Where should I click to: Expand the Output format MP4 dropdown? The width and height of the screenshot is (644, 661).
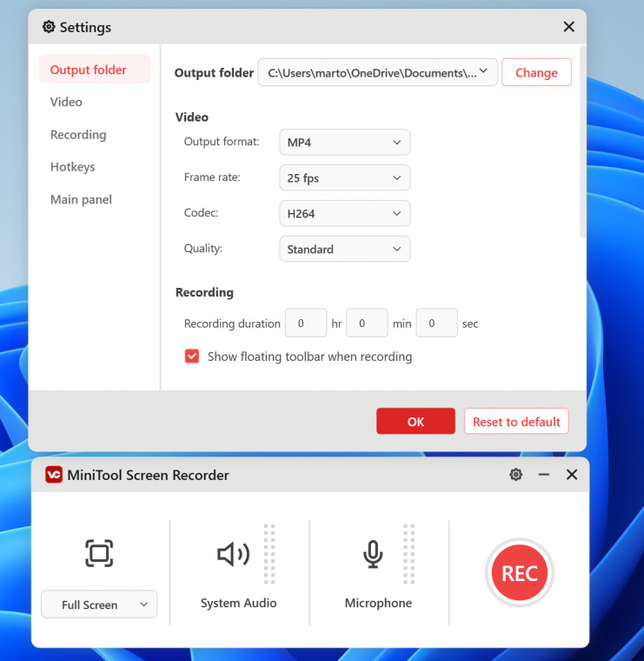pyautogui.click(x=344, y=143)
